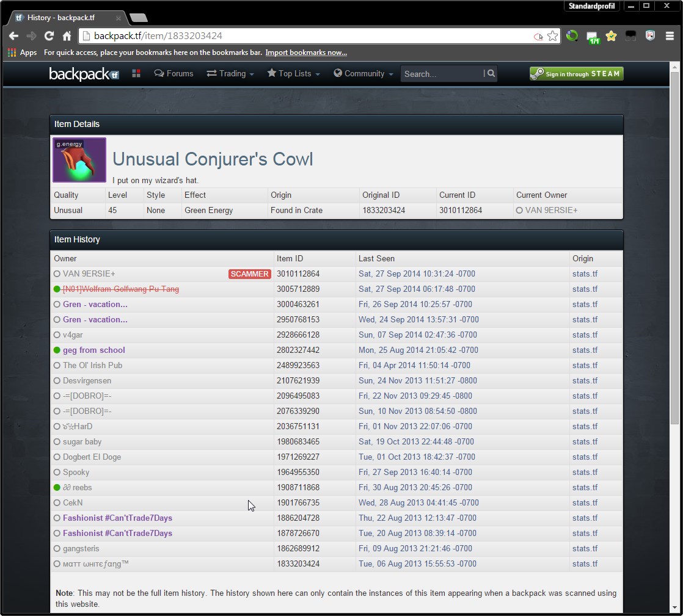Bookmark this page with the star icon
This screenshot has width=683, height=616.
pos(552,35)
